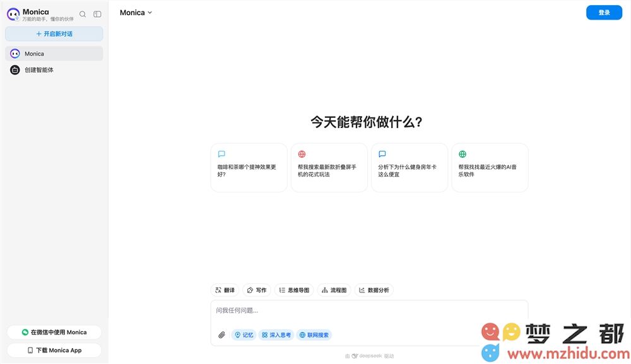
Task: Click the 登录 login button
Action: pyautogui.click(x=604, y=13)
